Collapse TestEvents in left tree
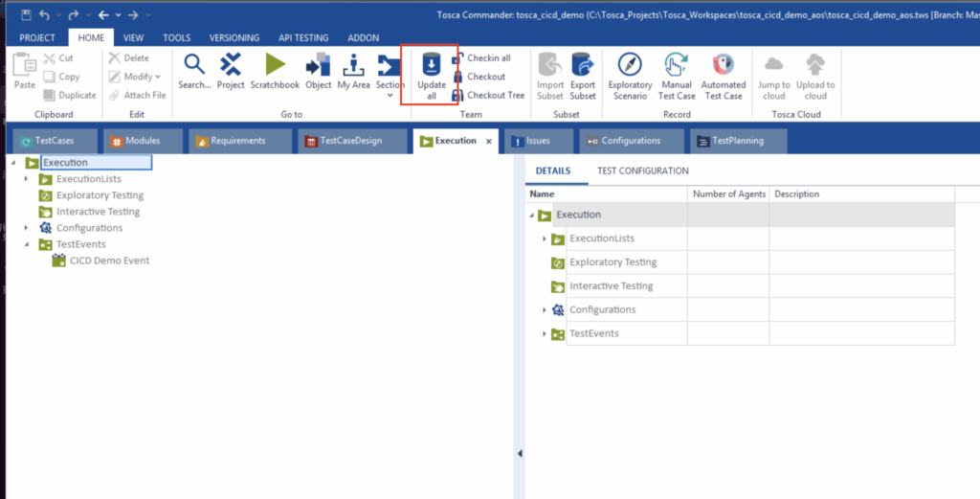 [26, 244]
